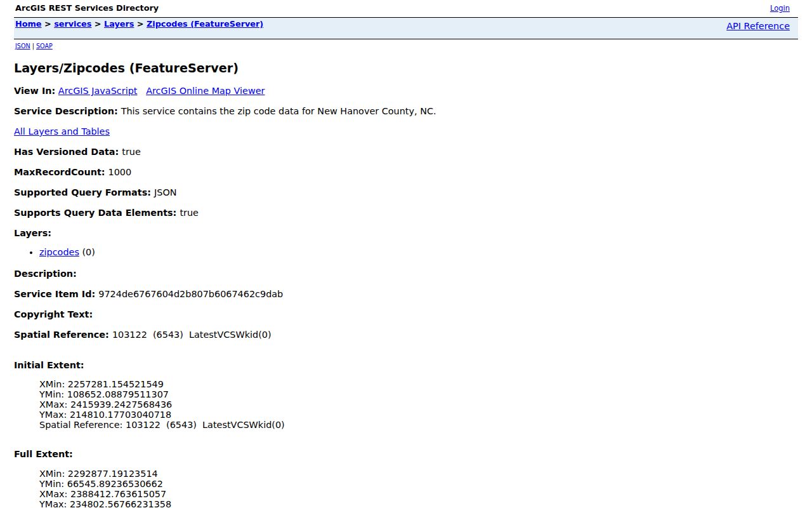The height and width of the screenshot is (508, 812).
Task: Open the services breadcrumb link
Action: (73, 24)
